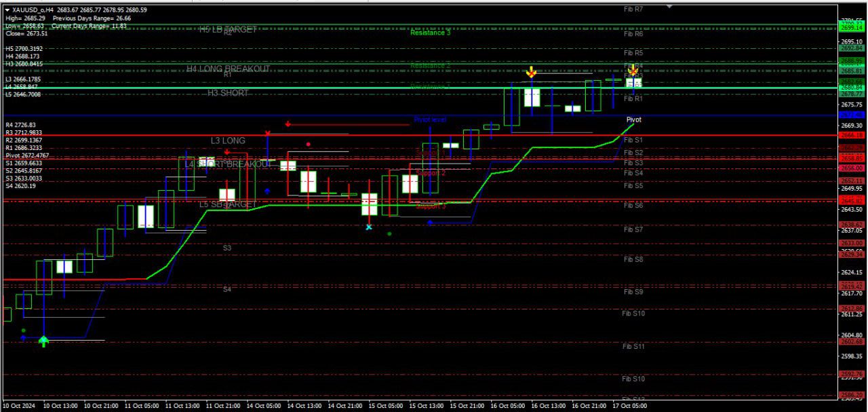Click the L3 LONG level label
This screenshot has width=868, height=412.
[228, 141]
